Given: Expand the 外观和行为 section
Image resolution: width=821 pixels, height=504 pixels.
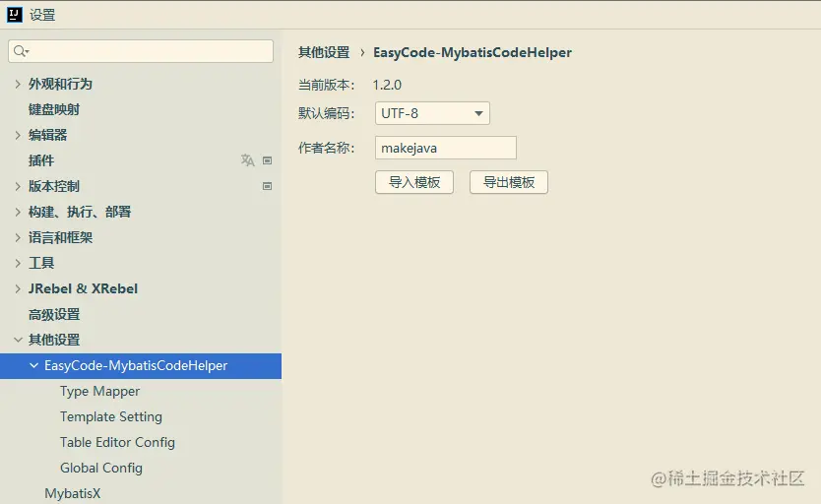Looking at the screenshot, I should pyautogui.click(x=18, y=84).
